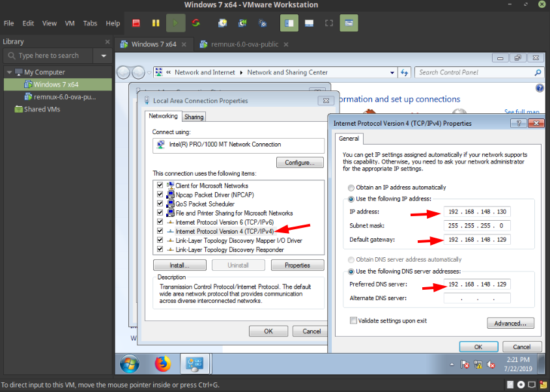Open the Edit menu
This screenshot has width=550, height=392.
click(x=28, y=23)
